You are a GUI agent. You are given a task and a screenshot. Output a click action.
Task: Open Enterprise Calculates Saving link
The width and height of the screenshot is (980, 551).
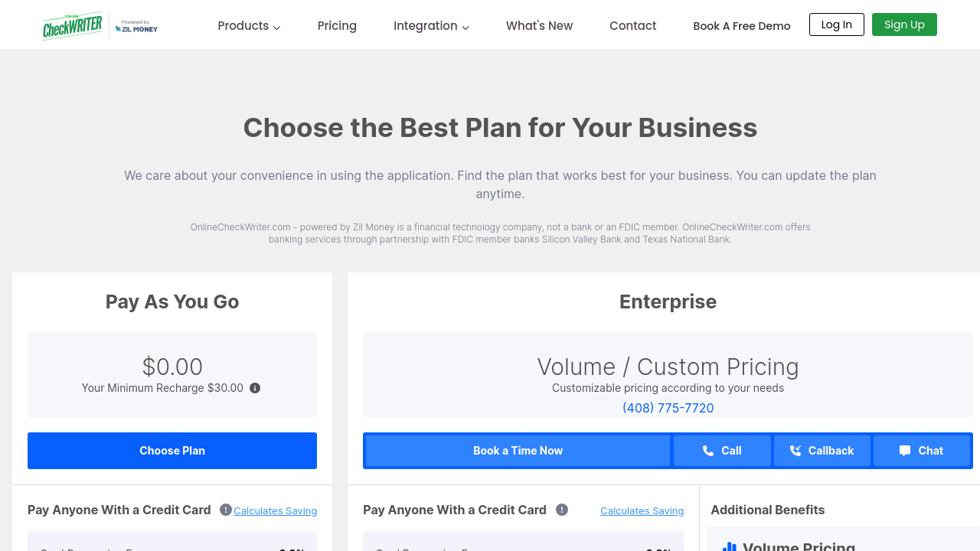point(642,510)
